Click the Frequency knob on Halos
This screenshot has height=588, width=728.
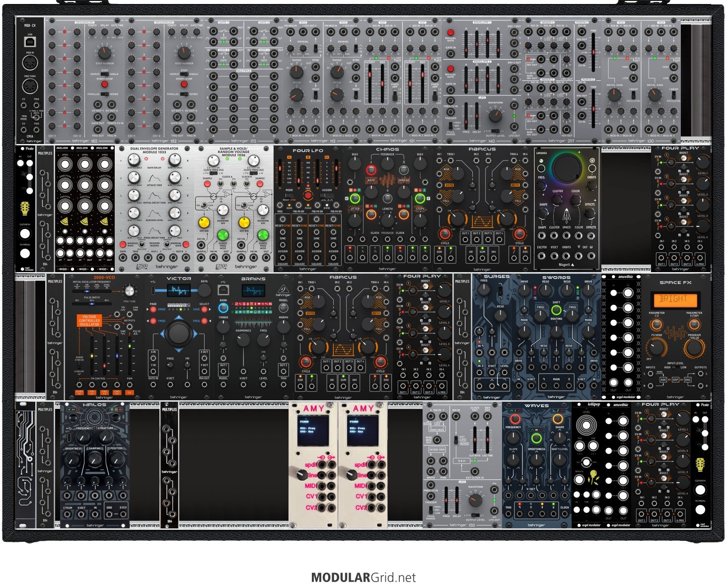84,437
